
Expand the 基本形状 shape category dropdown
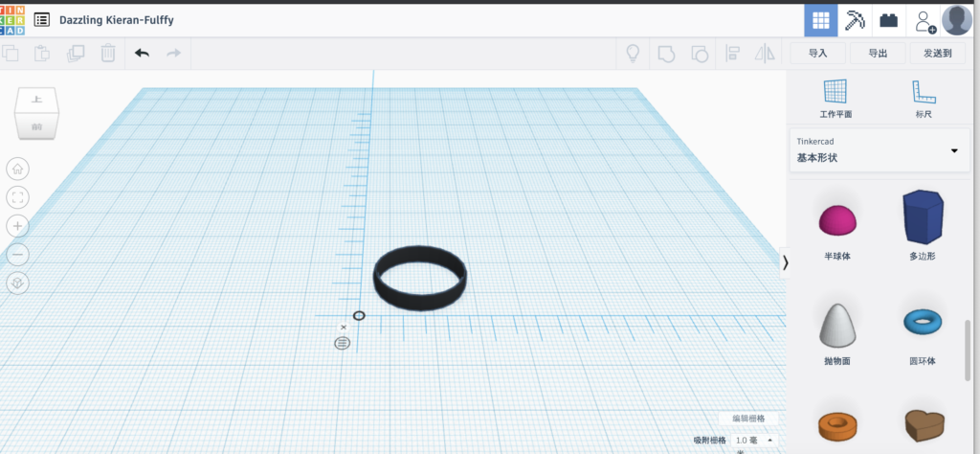[x=952, y=150]
